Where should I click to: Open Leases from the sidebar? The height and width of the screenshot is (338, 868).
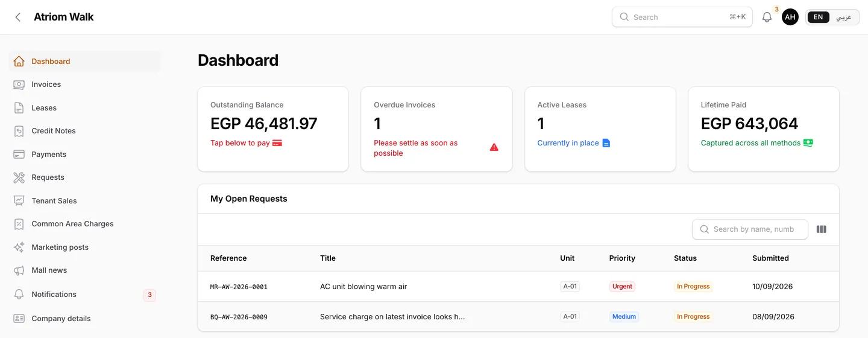pos(85,107)
